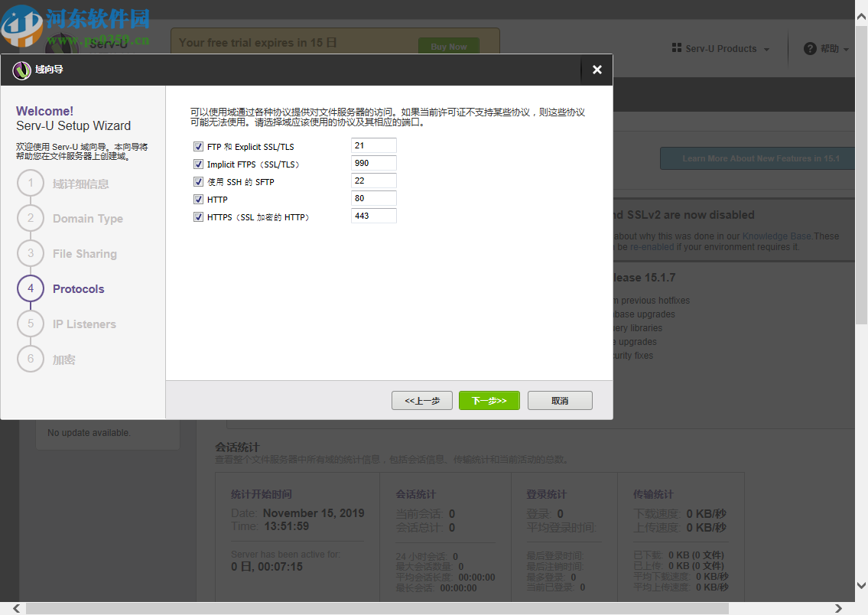
Task: Uncheck Implicit FTPS (SSL/TLS) checkbox
Action: coord(198,164)
